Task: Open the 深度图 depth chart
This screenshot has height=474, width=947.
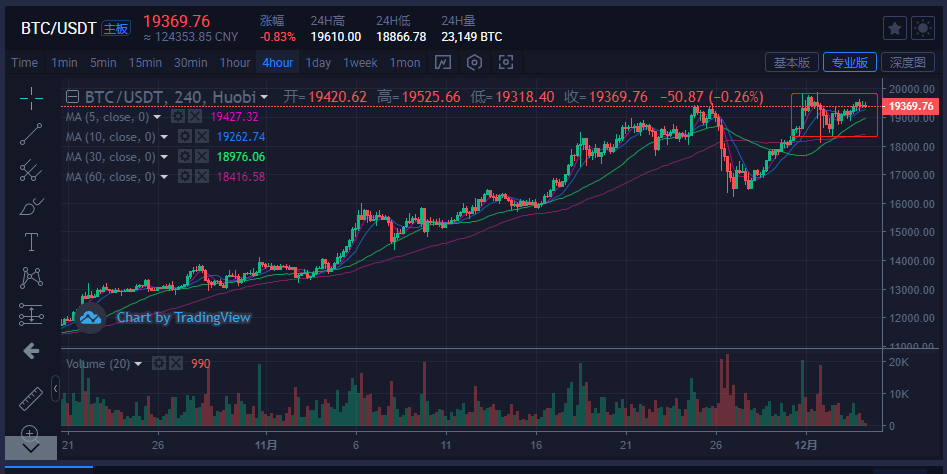Action: click(908, 62)
